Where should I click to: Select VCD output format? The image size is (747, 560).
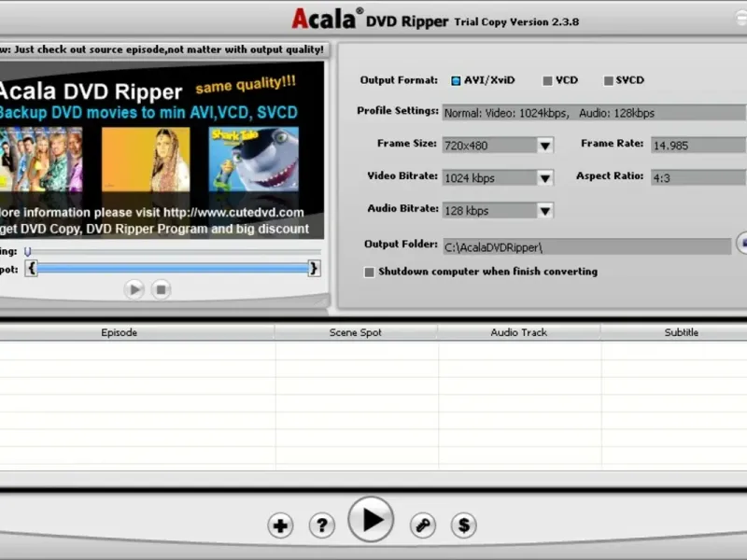(547, 80)
